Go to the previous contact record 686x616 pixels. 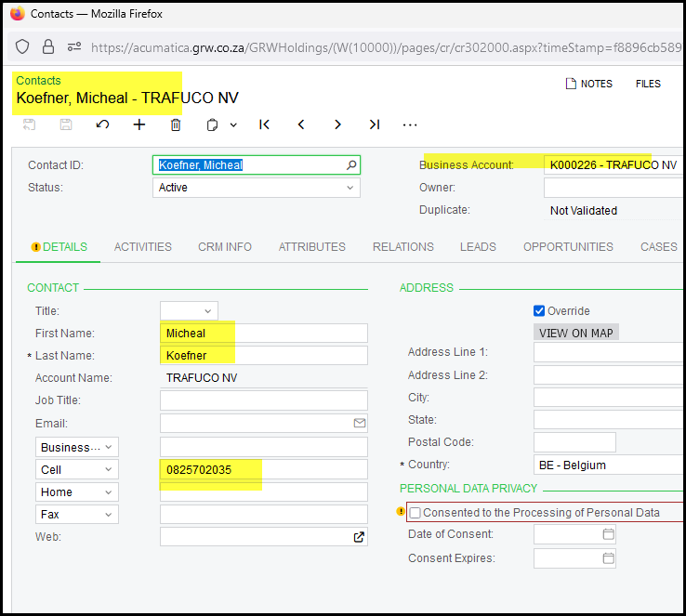click(x=301, y=125)
